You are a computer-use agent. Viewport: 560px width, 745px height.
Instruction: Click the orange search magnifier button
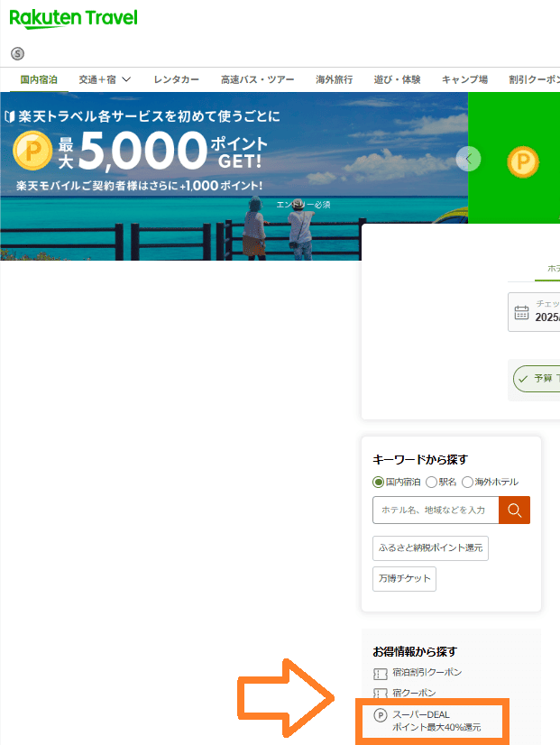pos(514,510)
